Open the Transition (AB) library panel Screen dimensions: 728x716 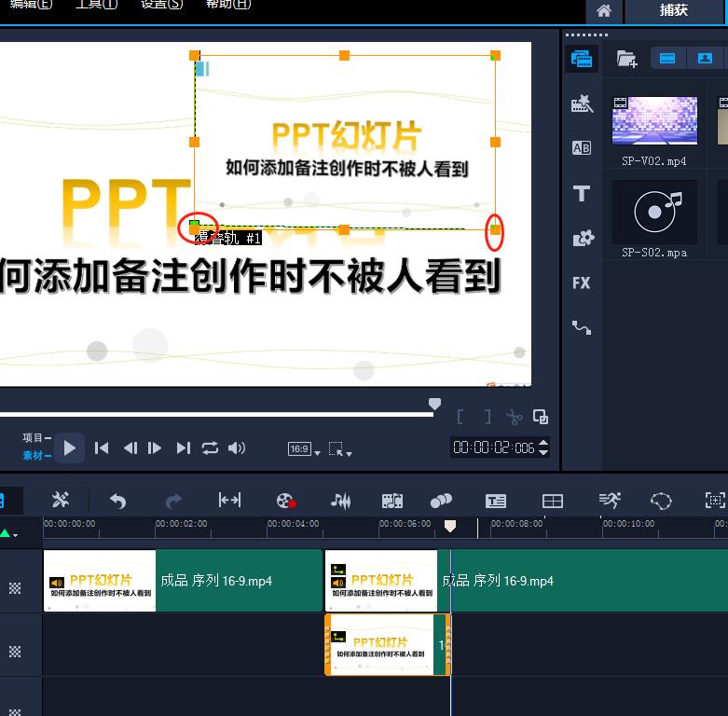coord(582,148)
